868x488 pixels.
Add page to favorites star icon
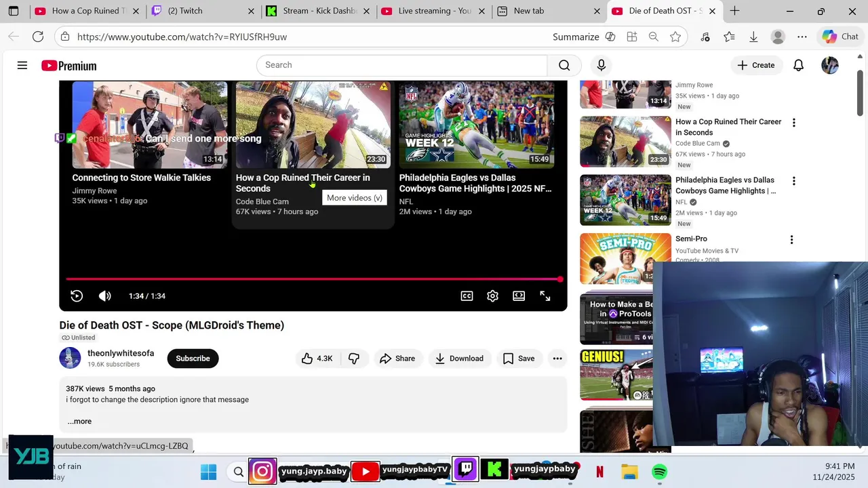point(675,37)
